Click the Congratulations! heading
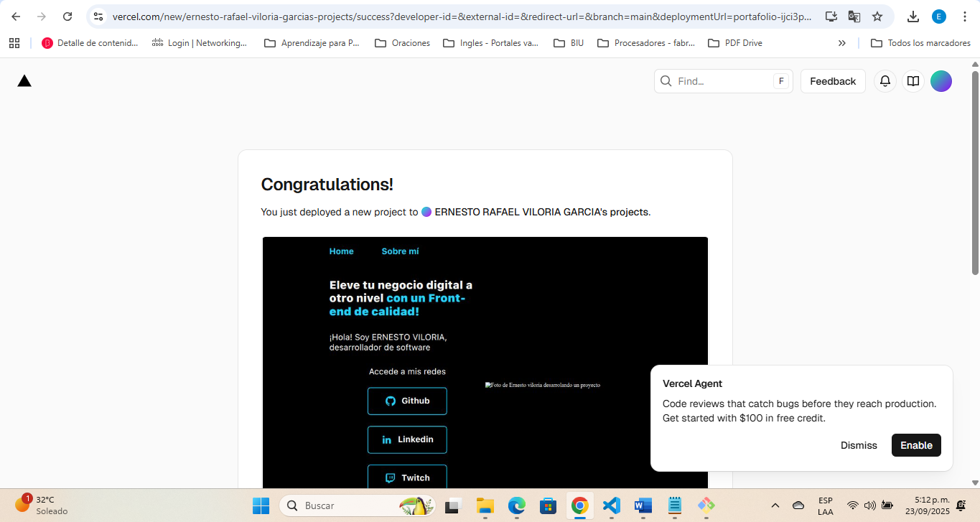Viewport: 980px width, 522px height. [327, 185]
